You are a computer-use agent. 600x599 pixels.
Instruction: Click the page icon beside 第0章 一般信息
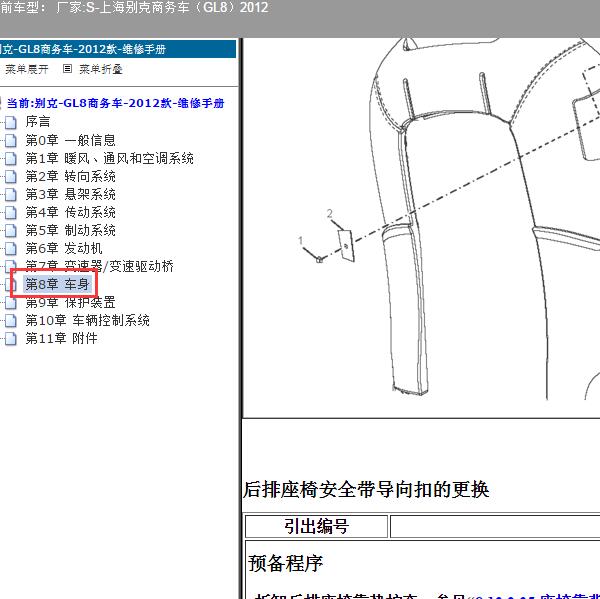pos(11,140)
